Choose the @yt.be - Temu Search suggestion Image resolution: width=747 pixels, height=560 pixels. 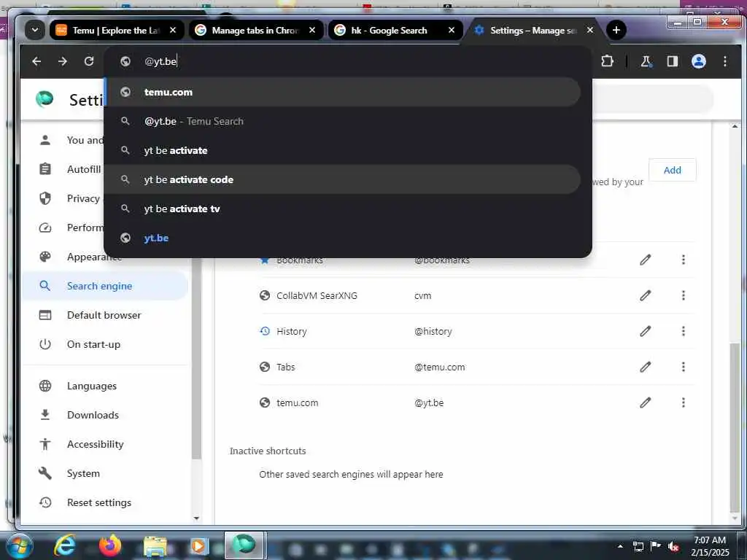[342, 122]
